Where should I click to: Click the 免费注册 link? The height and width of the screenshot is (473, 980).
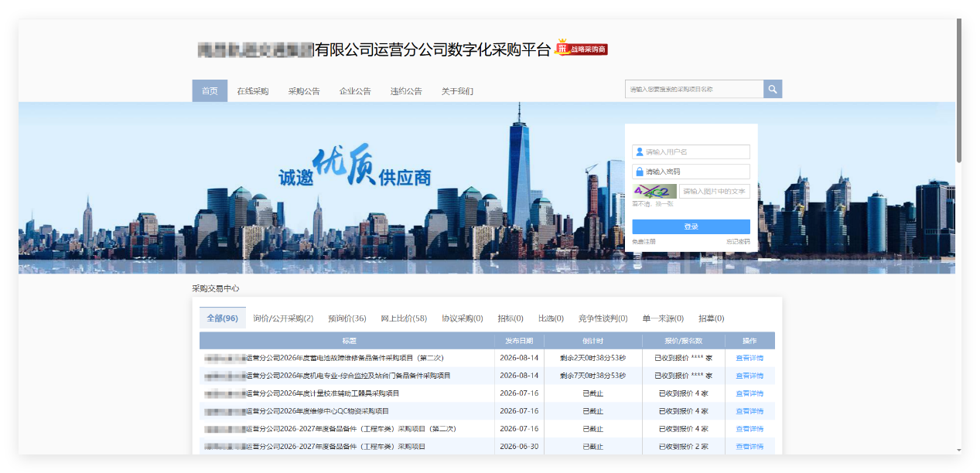pyautogui.click(x=644, y=242)
